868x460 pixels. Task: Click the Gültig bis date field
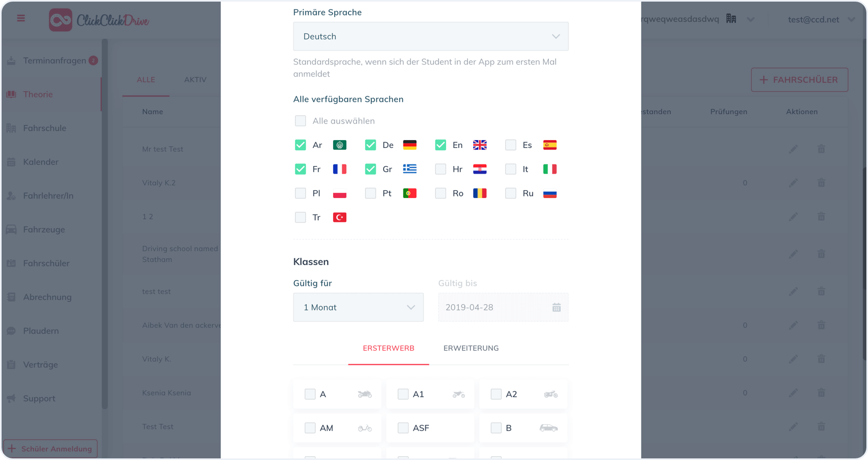point(503,307)
